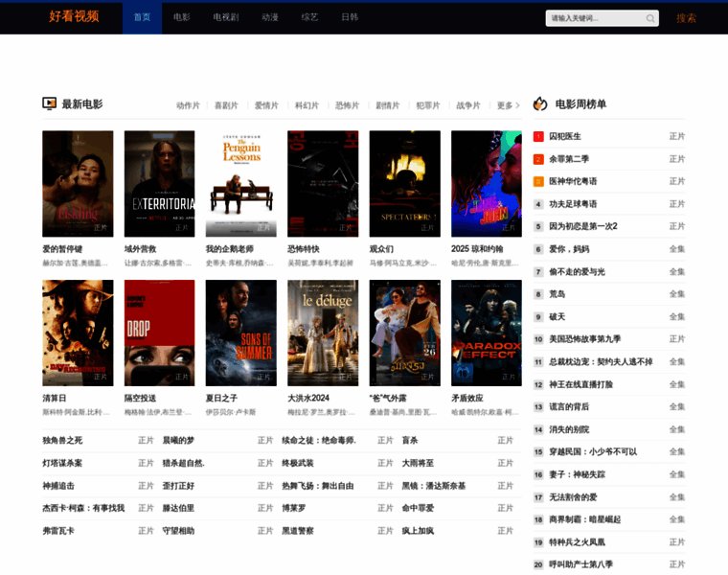
Task: Click the 搜索 button
Action: pos(686,18)
